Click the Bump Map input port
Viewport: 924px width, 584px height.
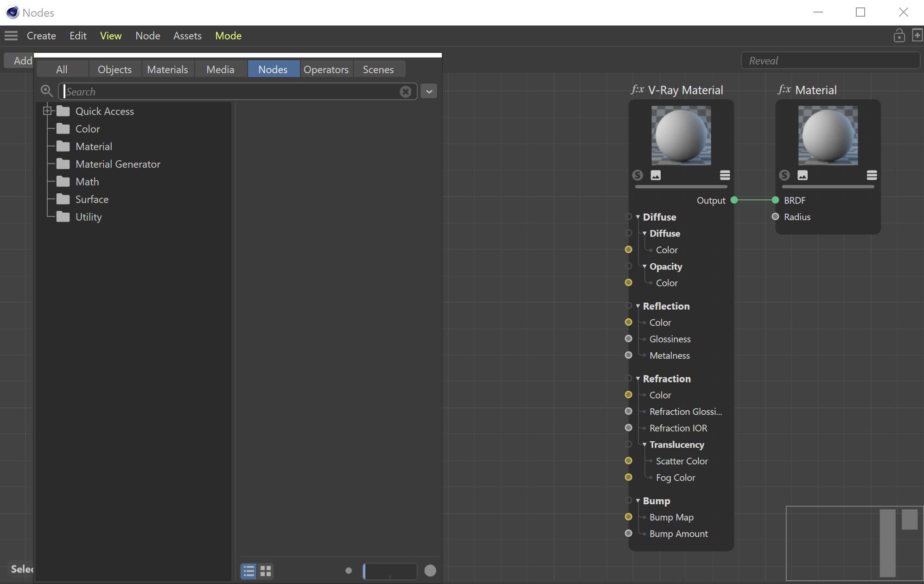[628, 517]
